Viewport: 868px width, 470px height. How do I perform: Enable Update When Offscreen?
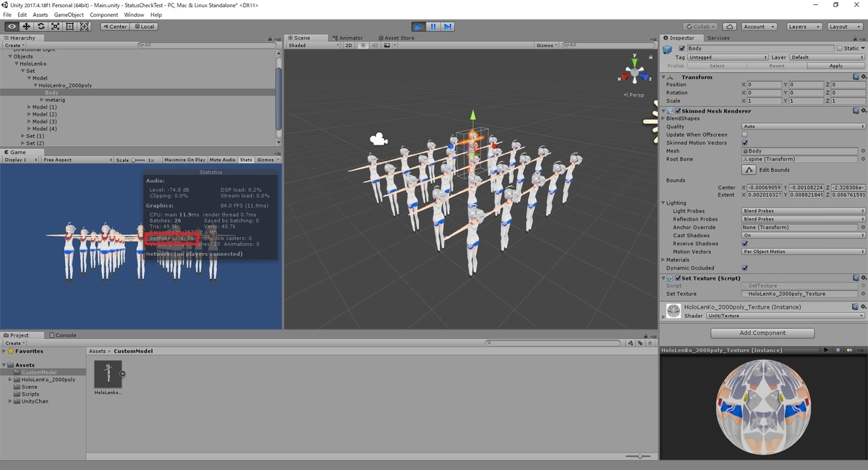tap(745, 134)
